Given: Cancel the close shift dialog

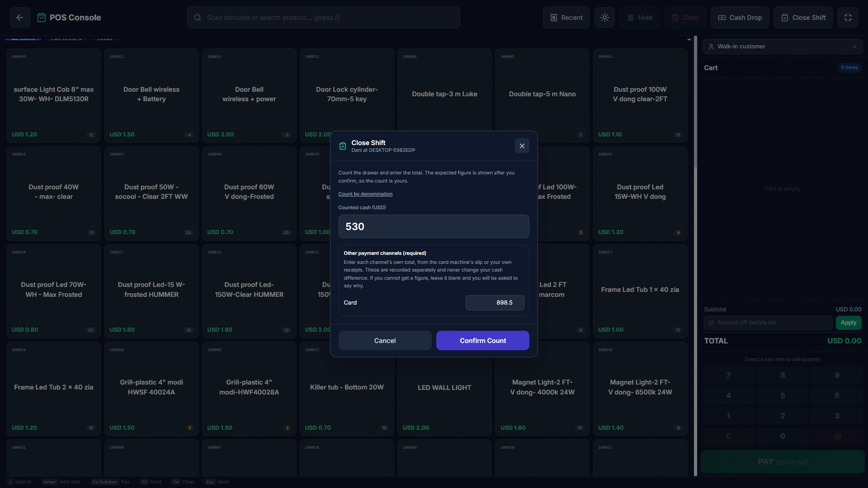Looking at the screenshot, I should [x=385, y=341].
